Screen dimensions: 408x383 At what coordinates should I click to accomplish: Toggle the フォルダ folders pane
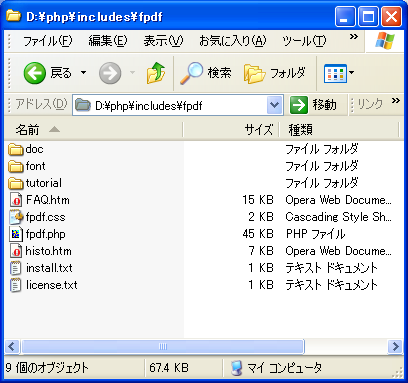click(275, 73)
